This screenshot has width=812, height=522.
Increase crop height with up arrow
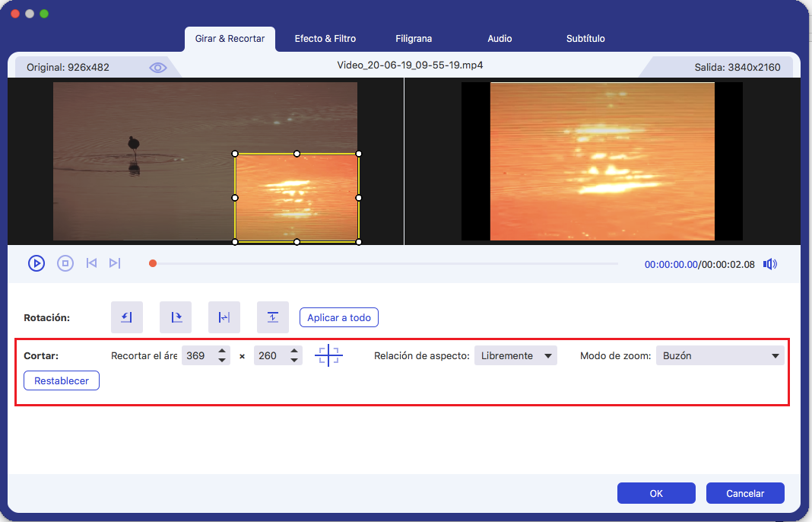click(294, 351)
